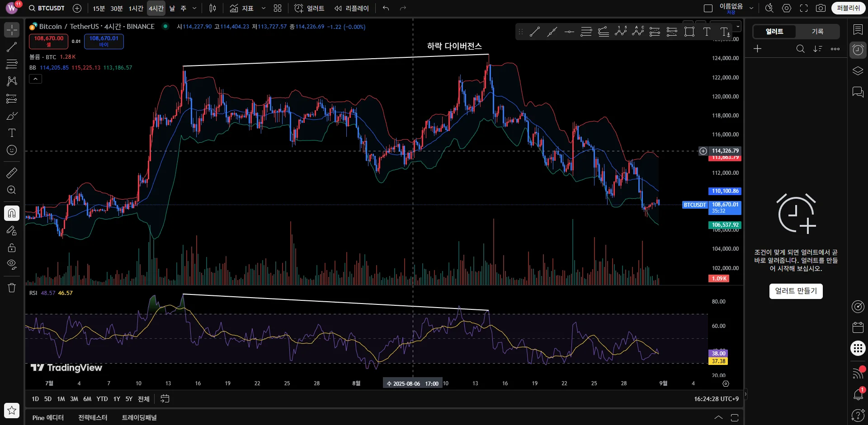The width and height of the screenshot is (868, 425).
Task: Open the economic calendar in right sidebar
Action: (858, 327)
